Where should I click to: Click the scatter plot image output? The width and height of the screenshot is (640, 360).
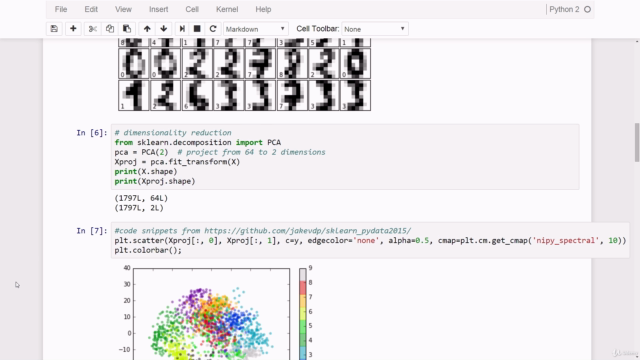211,313
